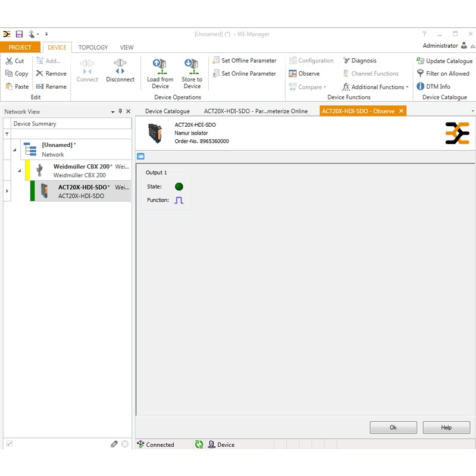Image resolution: width=476 pixels, height=476 pixels.
Task: Pin the Network View panel
Action: (x=120, y=111)
